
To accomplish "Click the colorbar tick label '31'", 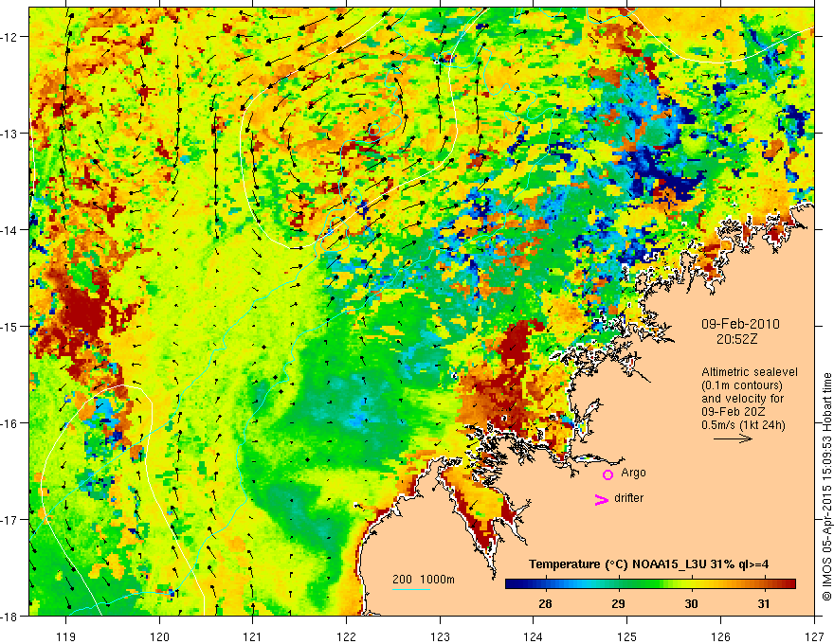I will pos(764,603).
